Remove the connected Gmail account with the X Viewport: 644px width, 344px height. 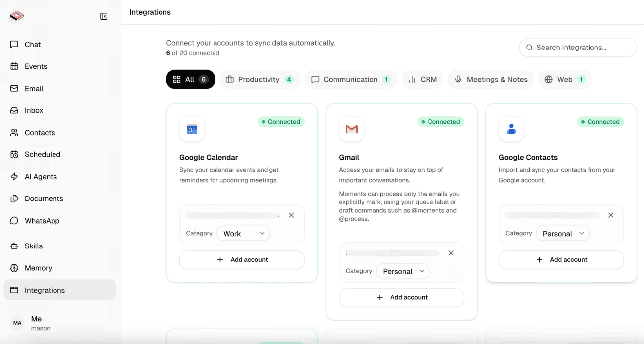tap(451, 252)
